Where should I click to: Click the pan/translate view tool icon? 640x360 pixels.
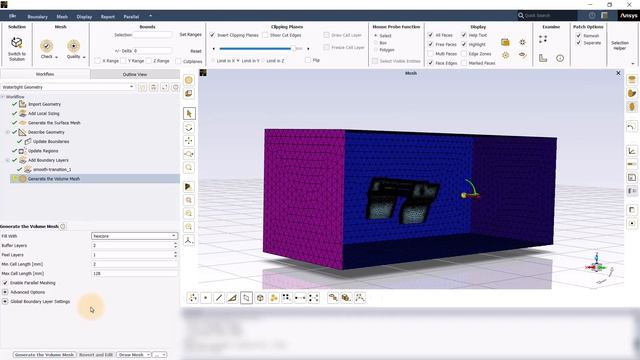tap(189, 141)
